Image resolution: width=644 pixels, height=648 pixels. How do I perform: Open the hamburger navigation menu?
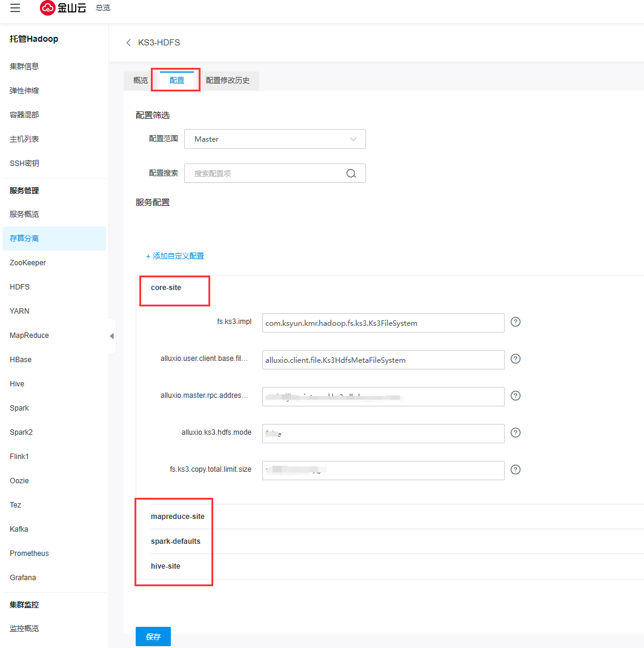point(15,8)
